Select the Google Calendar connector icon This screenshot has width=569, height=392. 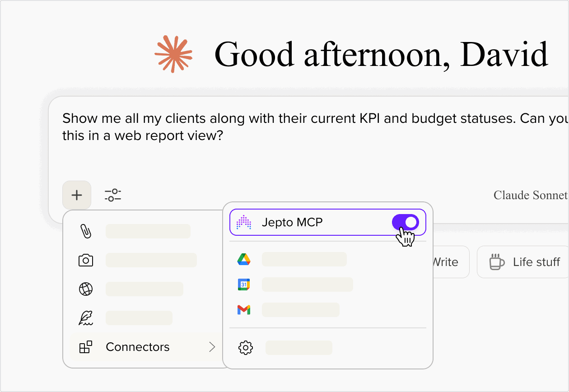point(244,285)
